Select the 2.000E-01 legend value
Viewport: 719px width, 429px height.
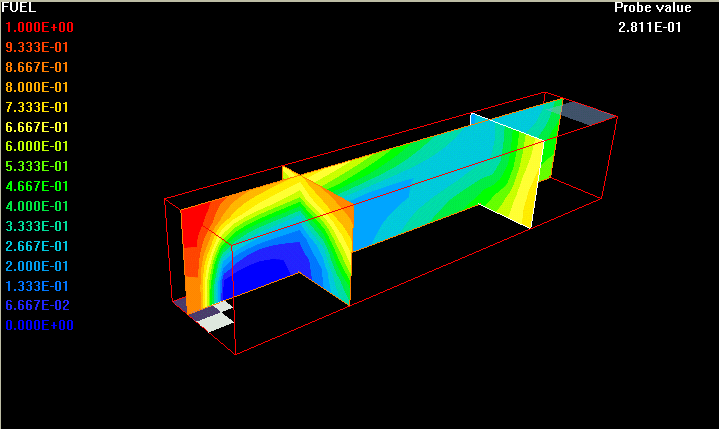click(39, 266)
